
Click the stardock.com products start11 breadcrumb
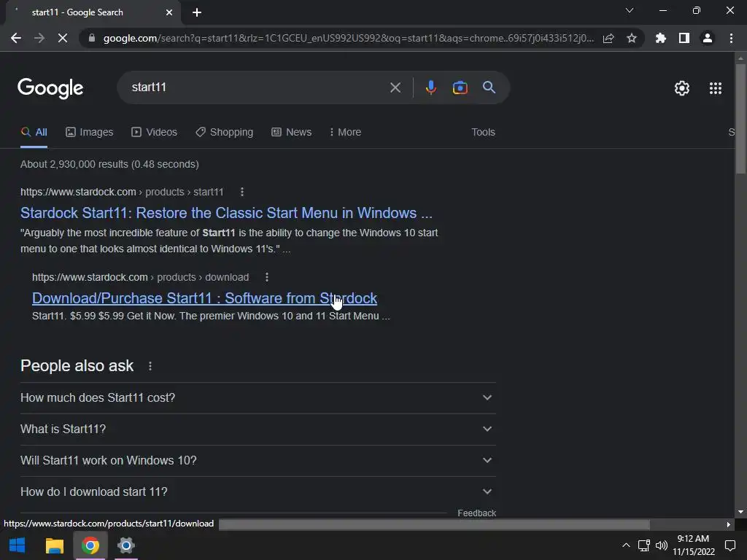pos(122,192)
